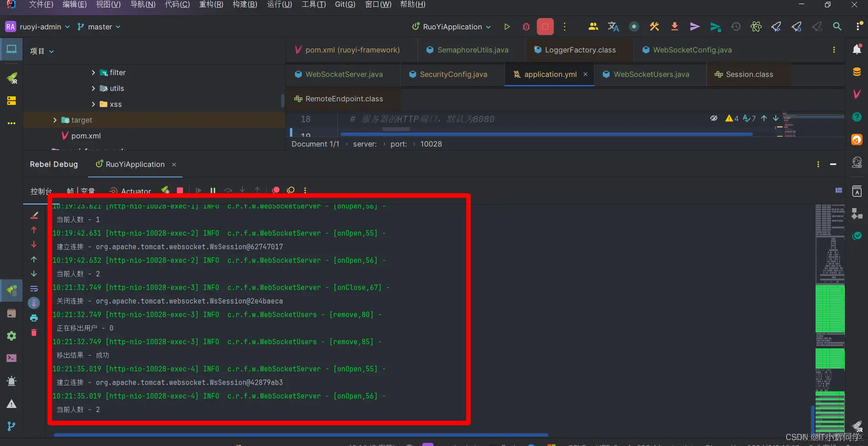The height and width of the screenshot is (446, 868).
Task: Toggle scroll-to-end in the console gutter
Action: coord(34,303)
